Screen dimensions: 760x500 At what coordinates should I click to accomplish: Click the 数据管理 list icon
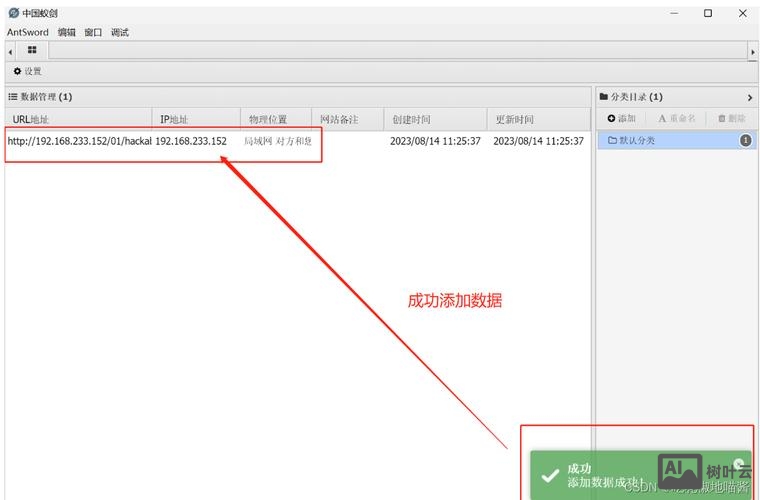click(x=13, y=97)
